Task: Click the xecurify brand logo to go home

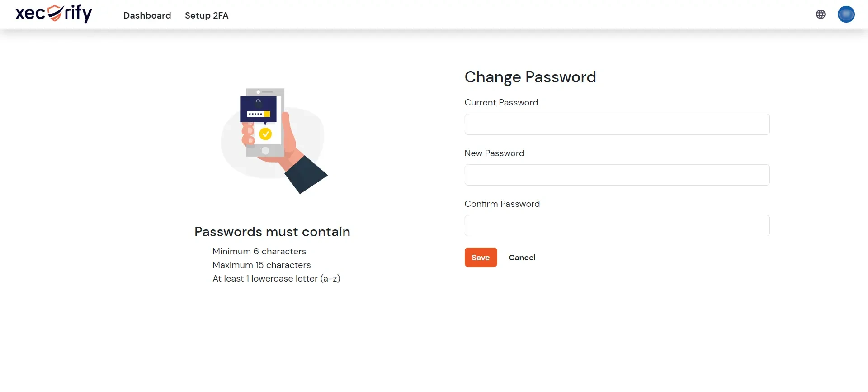Action: tap(53, 14)
